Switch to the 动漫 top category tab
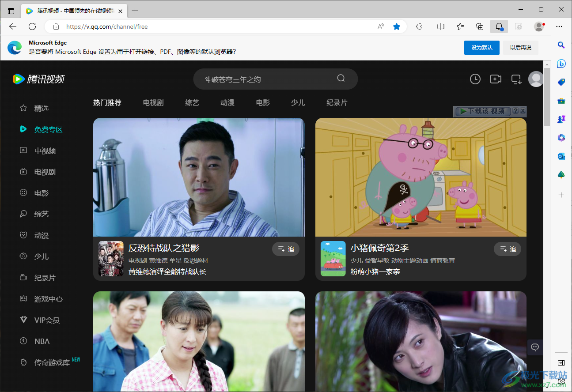Screen dimensions: 572x392 click(227, 102)
